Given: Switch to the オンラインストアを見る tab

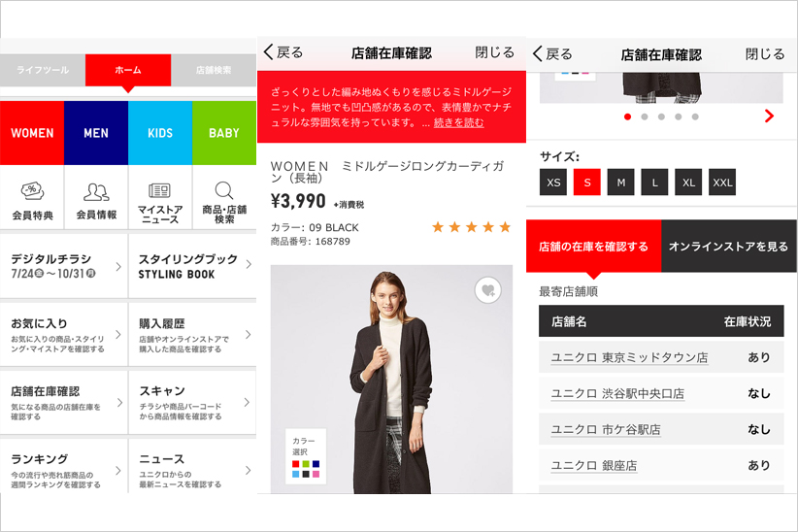Looking at the screenshot, I should coord(729,247).
